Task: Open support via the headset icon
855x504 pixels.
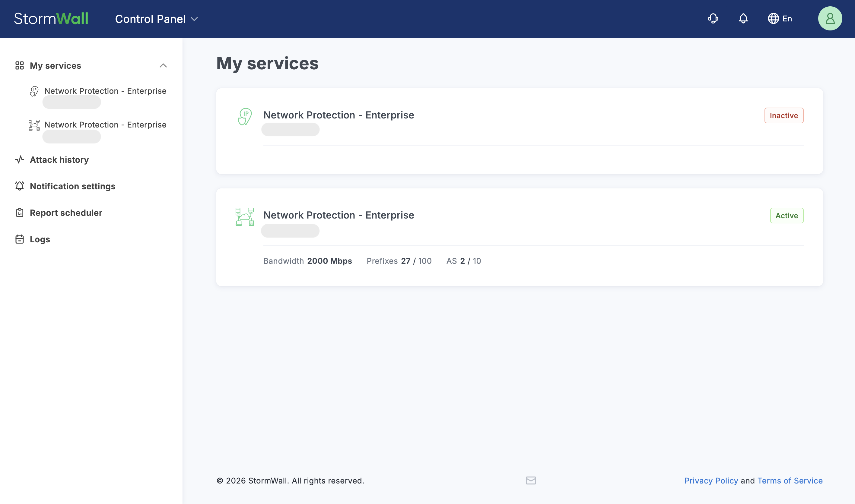Action: (x=713, y=19)
